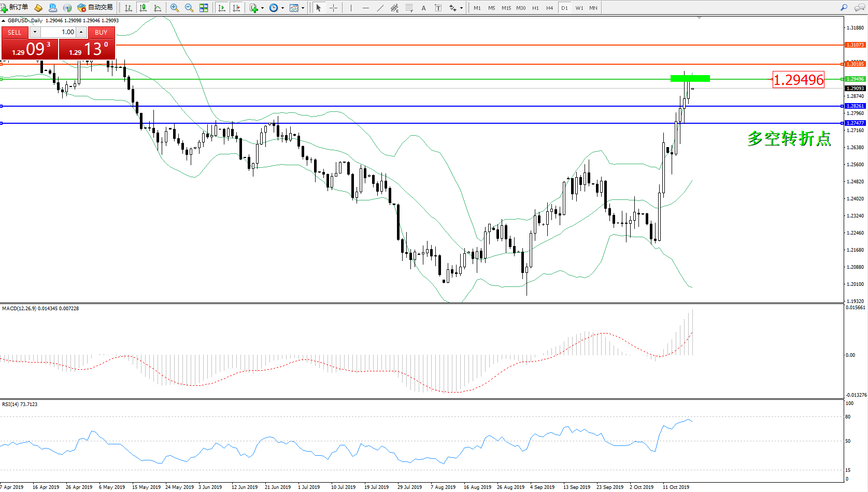Screen dimensions: 868x492
Task: Select the trendline drawing tool
Action: [x=380, y=8]
